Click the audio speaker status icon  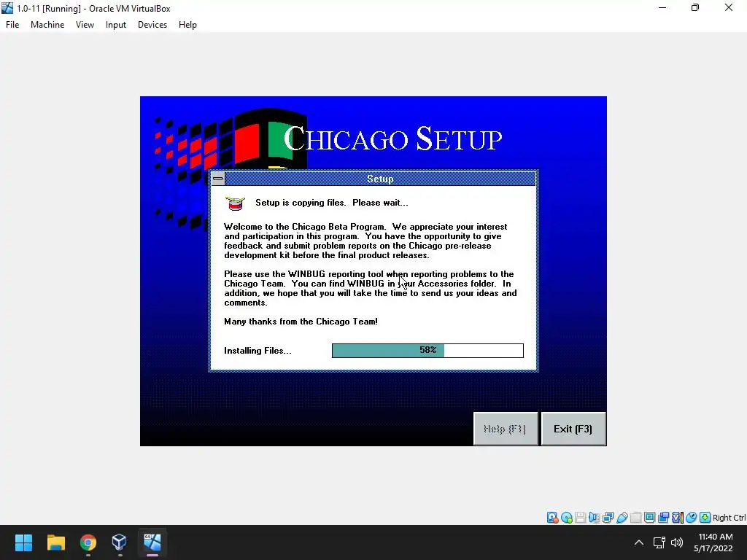tap(594, 518)
